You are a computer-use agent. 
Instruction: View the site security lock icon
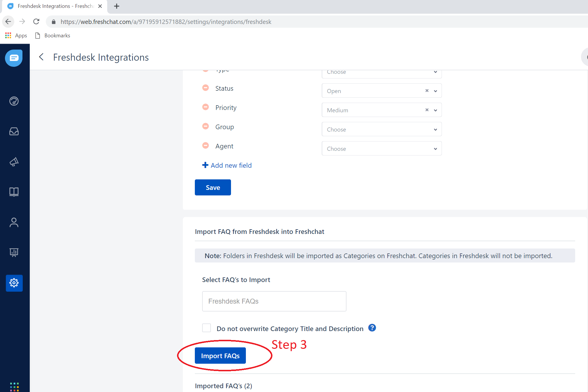(x=53, y=22)
